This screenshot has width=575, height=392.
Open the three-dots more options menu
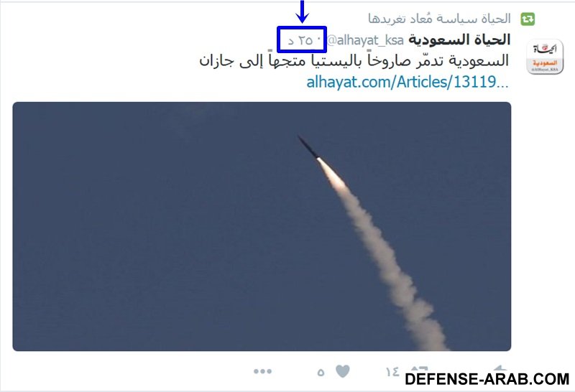pyautogui.click(x=262, y=371)
